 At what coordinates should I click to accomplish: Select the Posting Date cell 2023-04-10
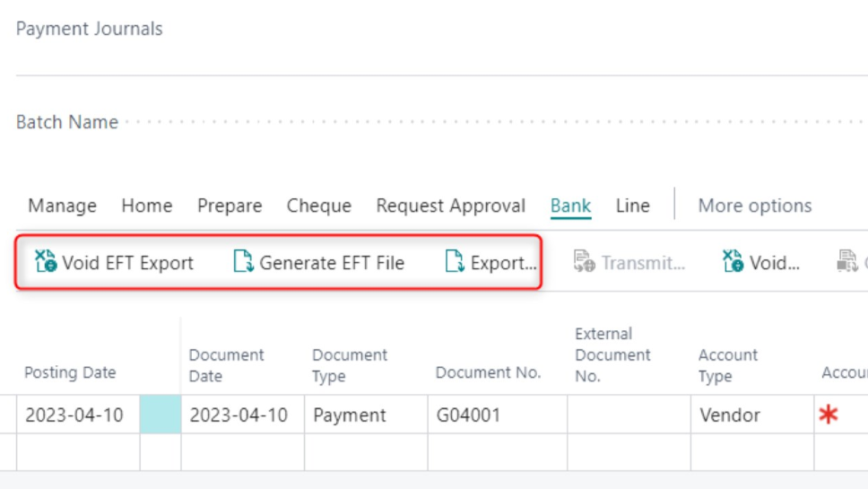click(78, 415)
